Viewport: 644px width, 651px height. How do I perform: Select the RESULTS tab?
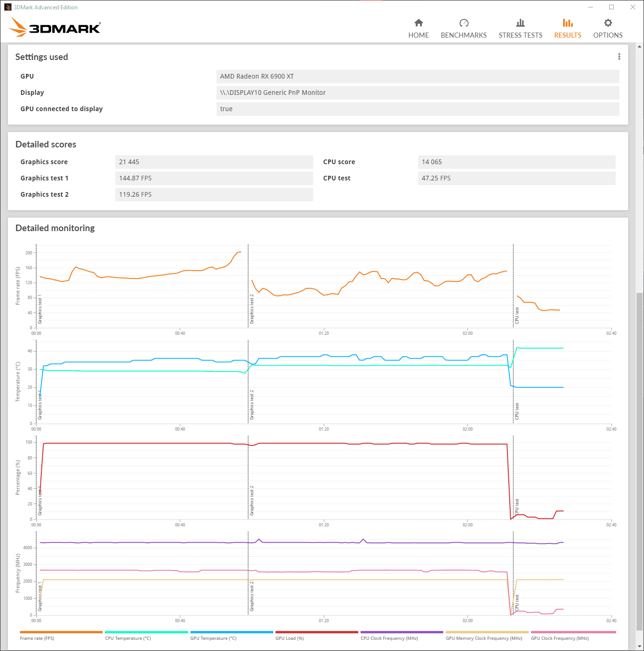coord(567,29)
